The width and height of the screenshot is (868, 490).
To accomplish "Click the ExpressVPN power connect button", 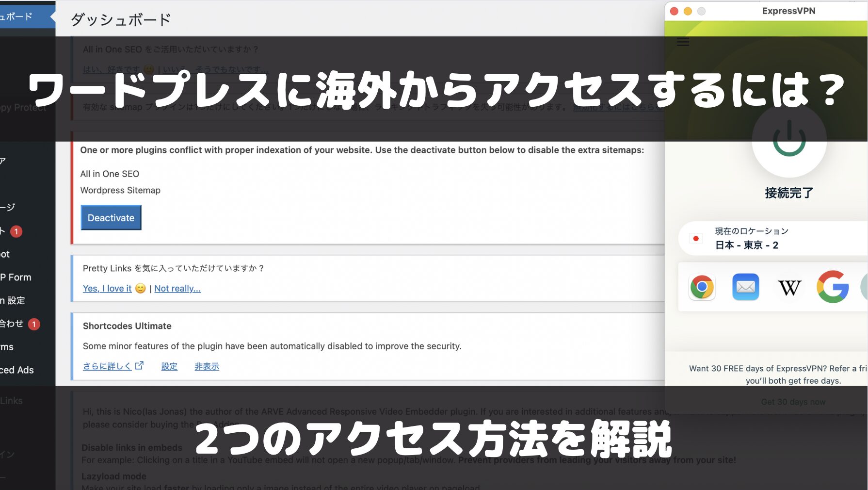I will click(789, 139).
